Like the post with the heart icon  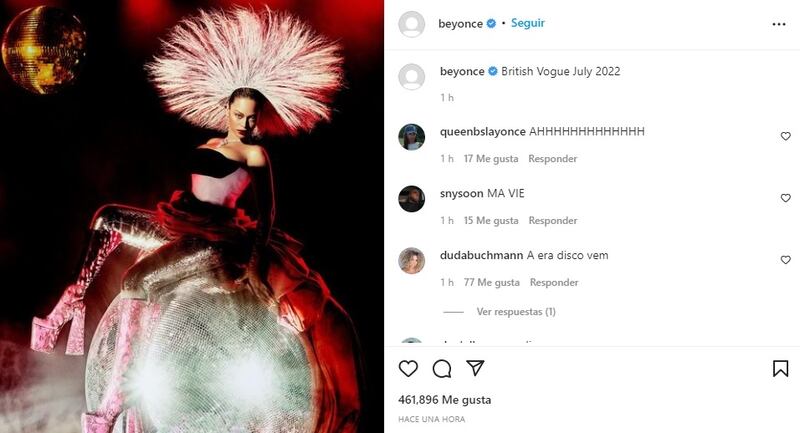point(408,368)
